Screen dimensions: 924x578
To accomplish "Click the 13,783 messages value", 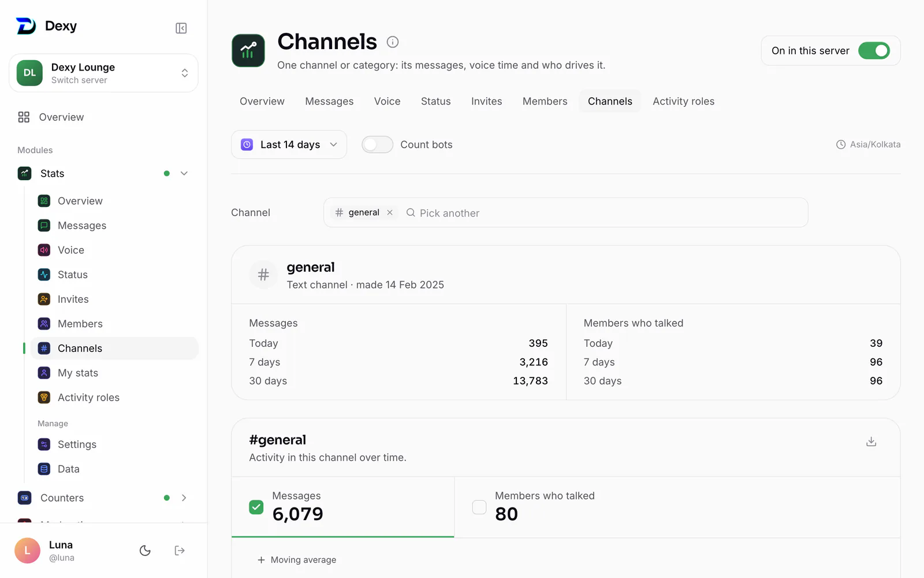I will [x=530, y=381].
